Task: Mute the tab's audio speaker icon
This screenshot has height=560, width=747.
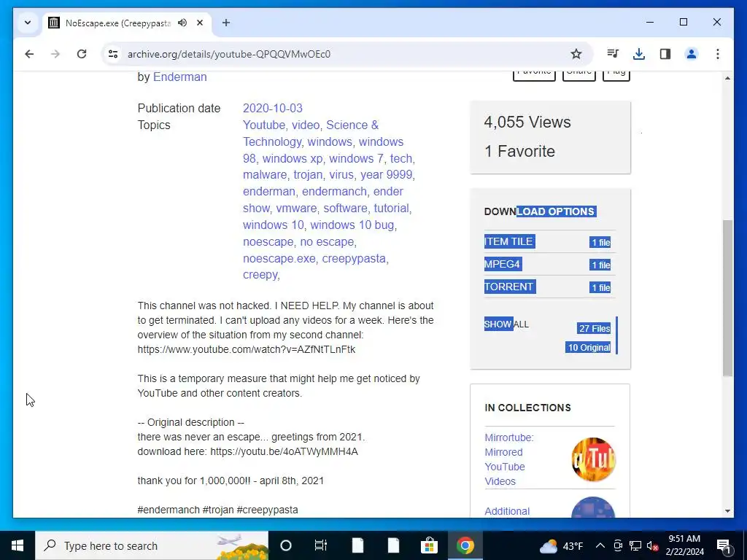Action: [182, 23]
